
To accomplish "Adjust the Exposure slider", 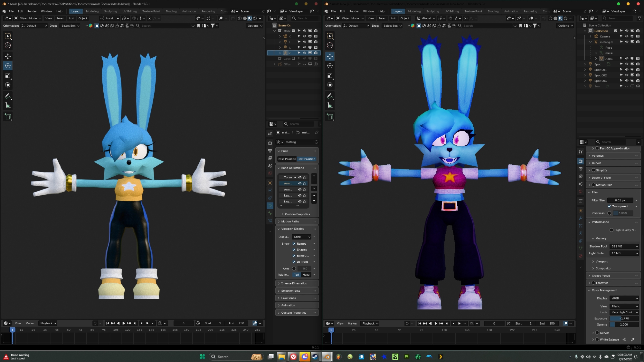I will [624, 318].
